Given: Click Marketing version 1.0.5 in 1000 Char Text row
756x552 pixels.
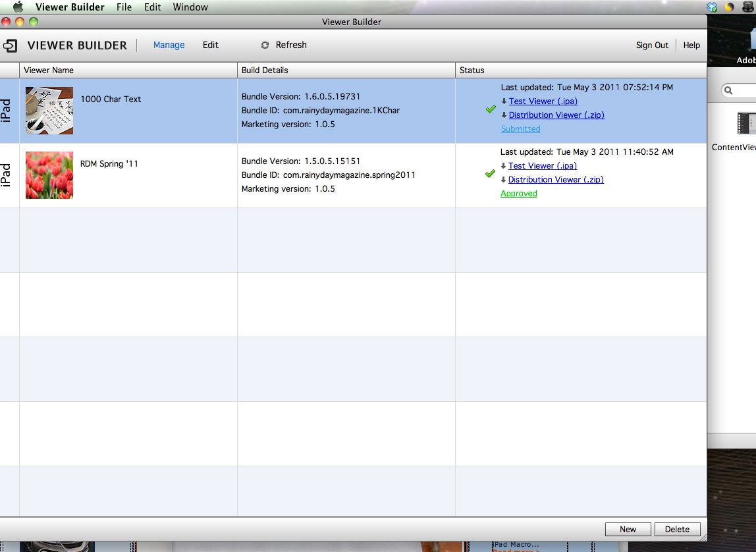Looking at the screenshot, I should 288,124.
